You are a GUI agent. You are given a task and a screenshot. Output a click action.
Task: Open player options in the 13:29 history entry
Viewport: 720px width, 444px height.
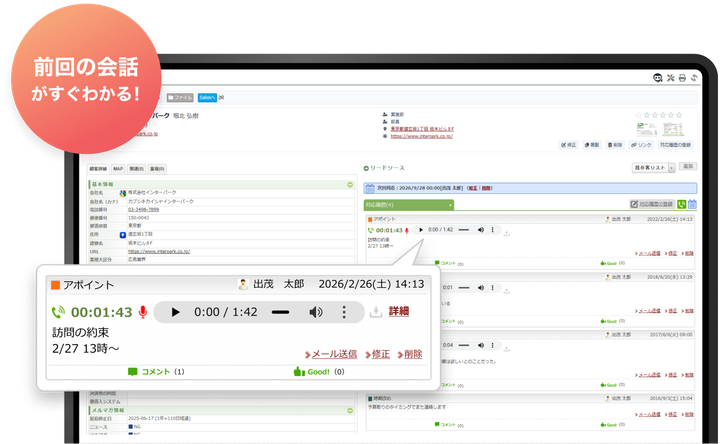click(x=493, y=288)
